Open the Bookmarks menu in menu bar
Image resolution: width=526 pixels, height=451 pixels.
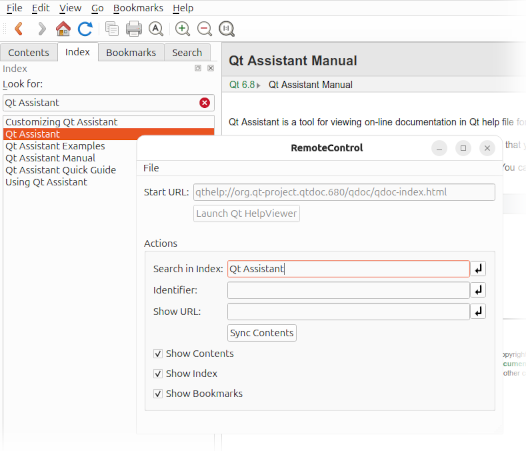click(x=138, y=8)
